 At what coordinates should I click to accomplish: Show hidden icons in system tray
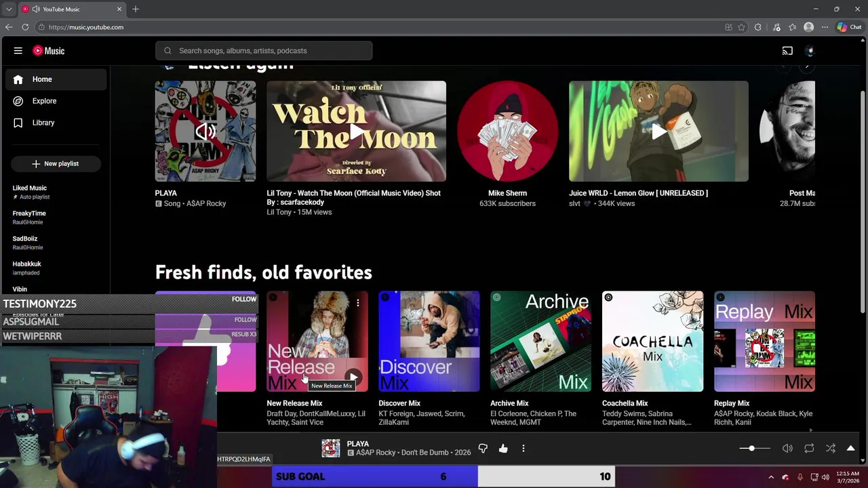click(771, 477)
